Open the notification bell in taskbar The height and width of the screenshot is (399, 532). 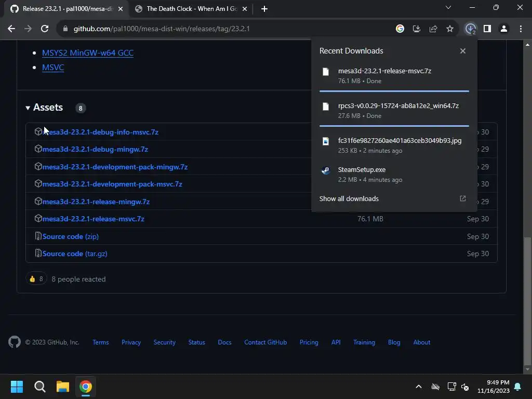pyautogui.click(x=518, y=387)
